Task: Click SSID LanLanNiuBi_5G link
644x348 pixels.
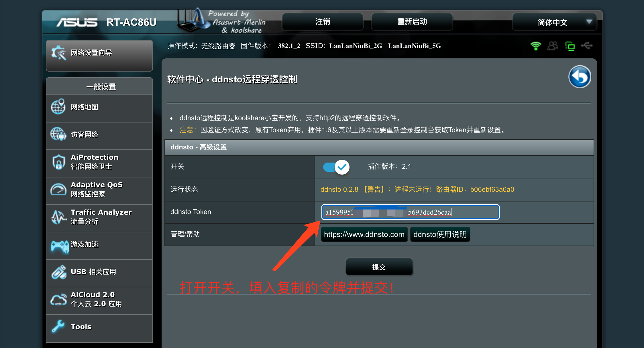Action: point(415,46)
